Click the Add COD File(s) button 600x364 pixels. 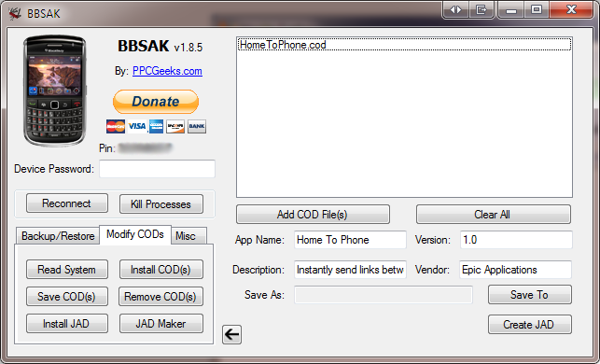(313, 215)
